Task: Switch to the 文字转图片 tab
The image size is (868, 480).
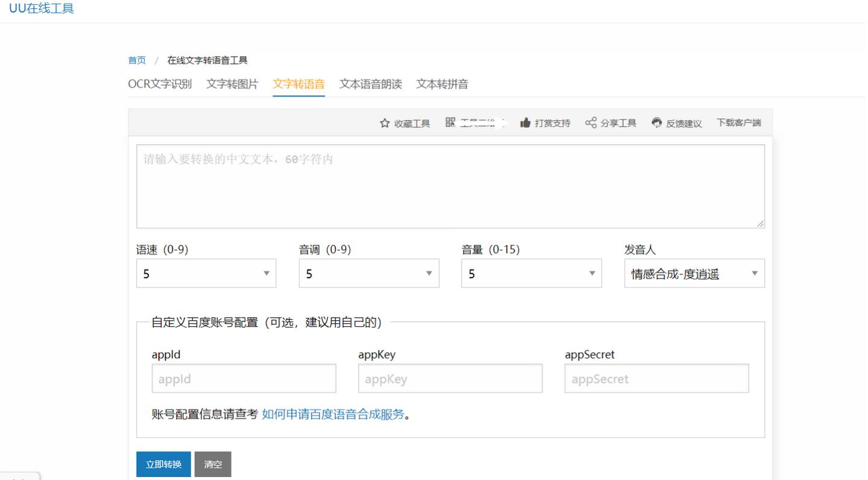Action: (x=231, y=84)
